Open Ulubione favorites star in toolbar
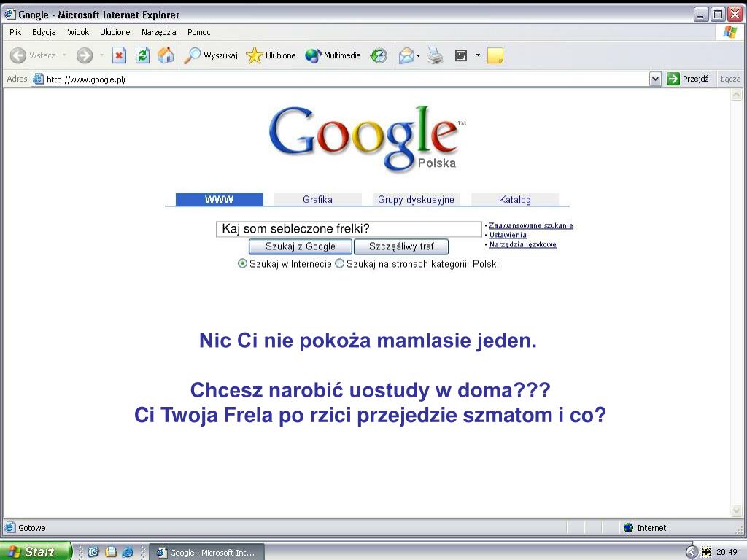This screenshot has width=747, height=560. [x=271, y=55]
